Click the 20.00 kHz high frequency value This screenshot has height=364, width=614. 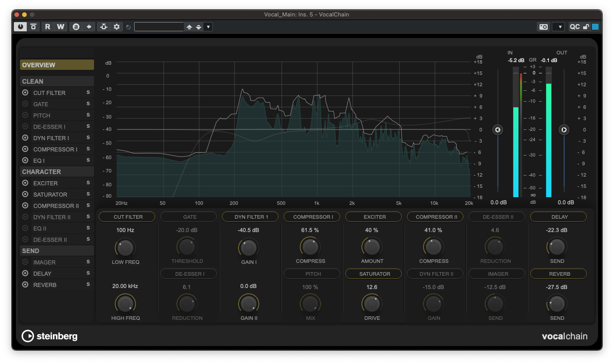coord(125,286)
